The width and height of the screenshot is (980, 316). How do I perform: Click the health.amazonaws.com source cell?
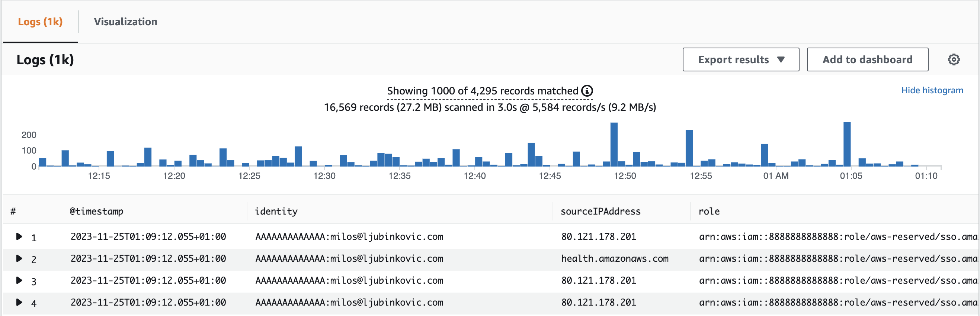click(x=614, y=259)
